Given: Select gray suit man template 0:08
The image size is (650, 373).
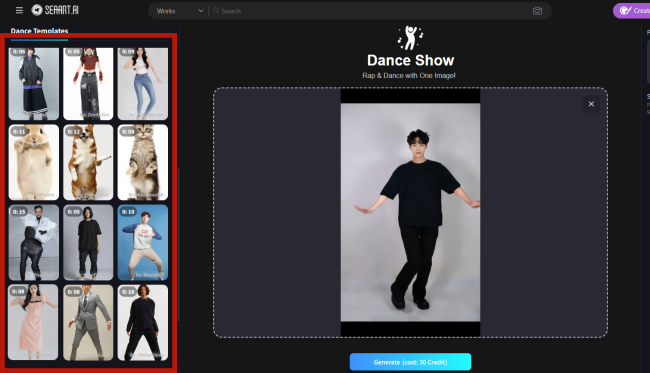Looking at the screenshot, I should [88, 322].
